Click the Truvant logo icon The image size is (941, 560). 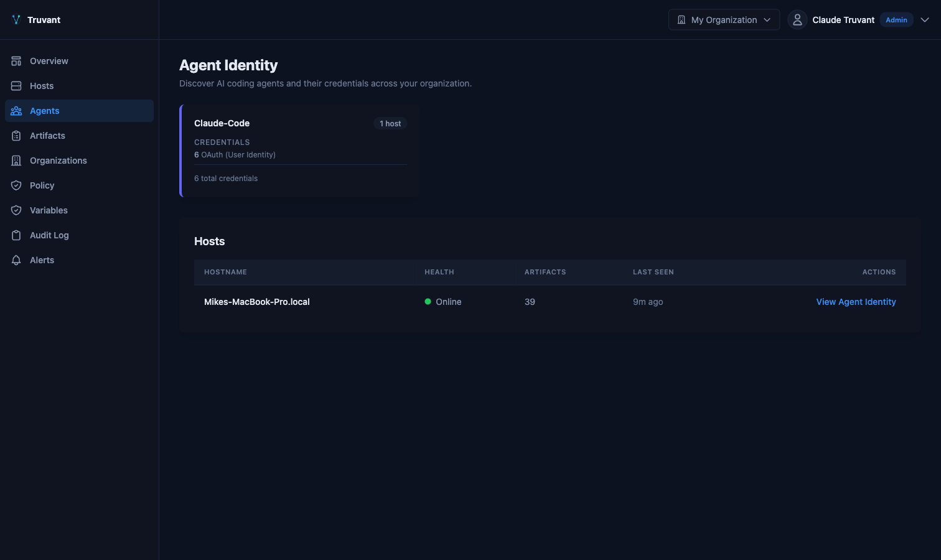click(x=16, y=19)
